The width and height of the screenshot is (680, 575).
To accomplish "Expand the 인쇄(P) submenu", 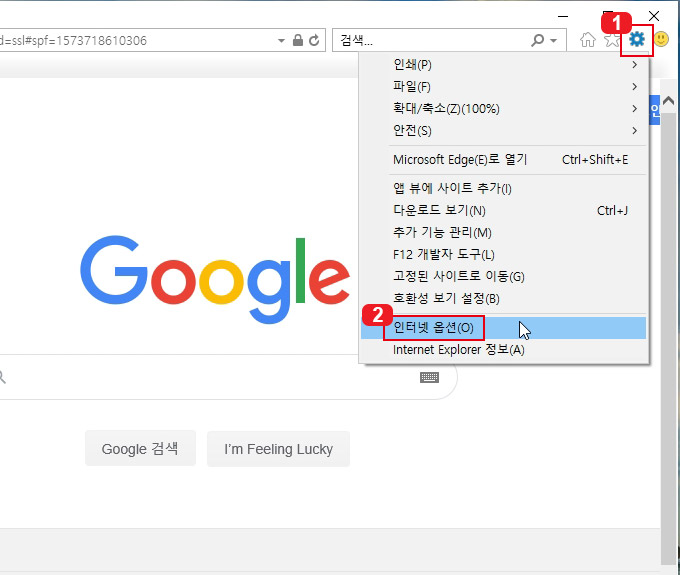I will click(503, 65).
